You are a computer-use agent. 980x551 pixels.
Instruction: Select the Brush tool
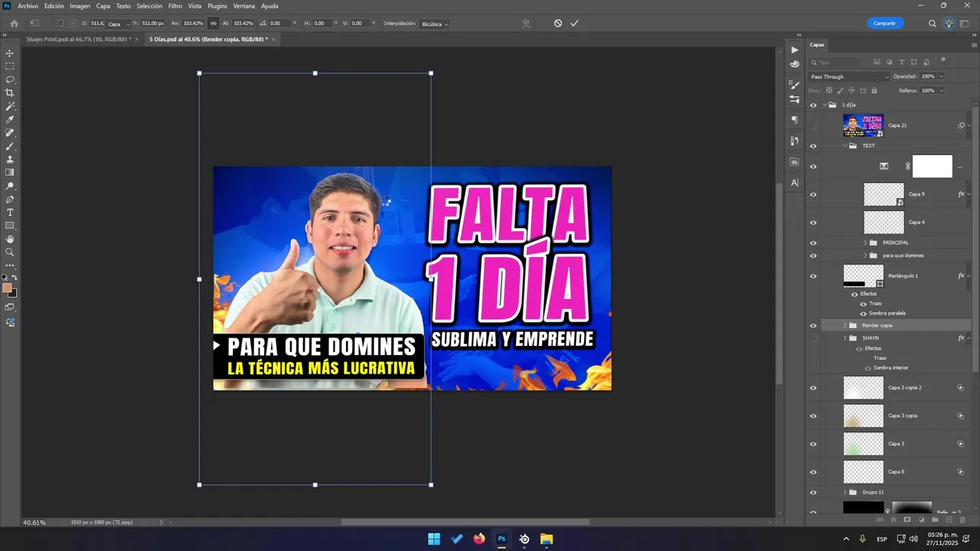click(x=10, y=146)
